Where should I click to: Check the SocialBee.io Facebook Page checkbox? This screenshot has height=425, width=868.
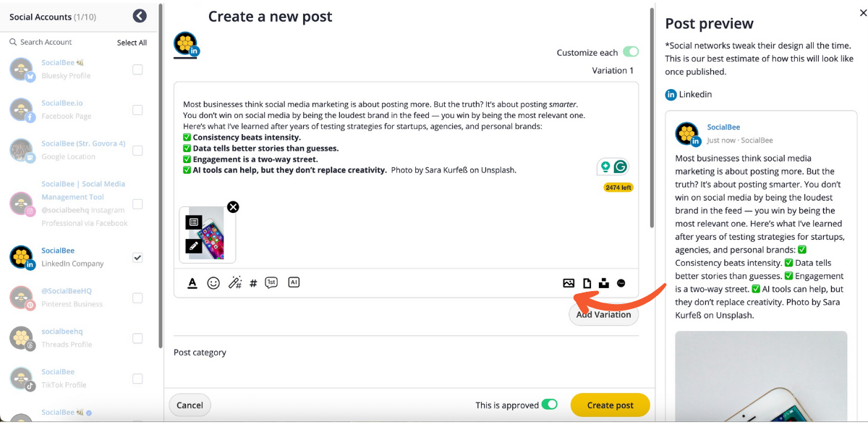pyautogui.click(x=137, y=110)
